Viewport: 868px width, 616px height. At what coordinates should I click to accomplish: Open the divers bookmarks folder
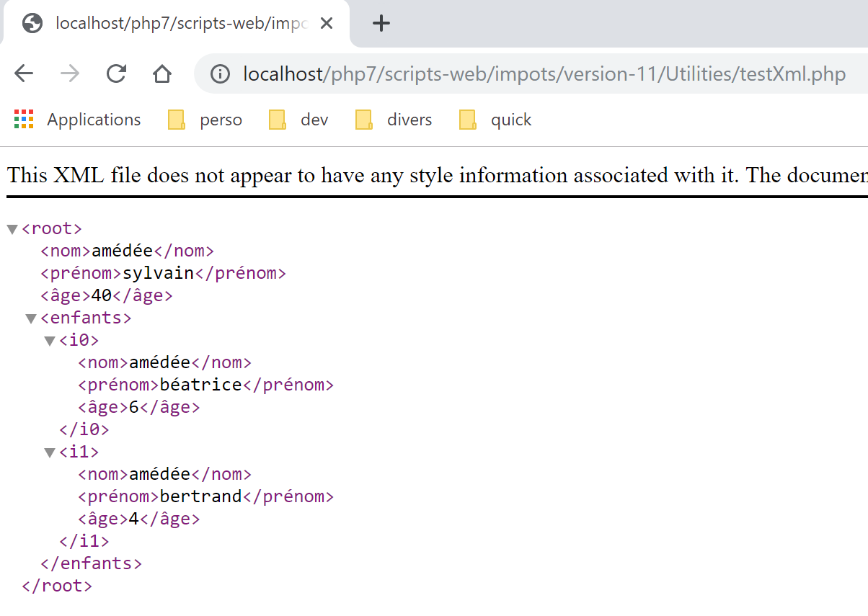(394, 120)
